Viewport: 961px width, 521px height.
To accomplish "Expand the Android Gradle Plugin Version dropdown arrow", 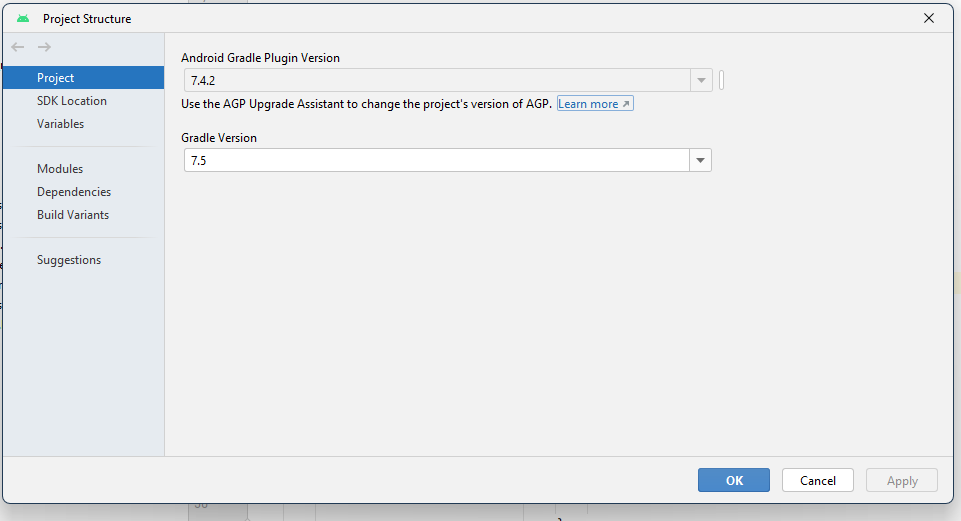I will point(700,81).
